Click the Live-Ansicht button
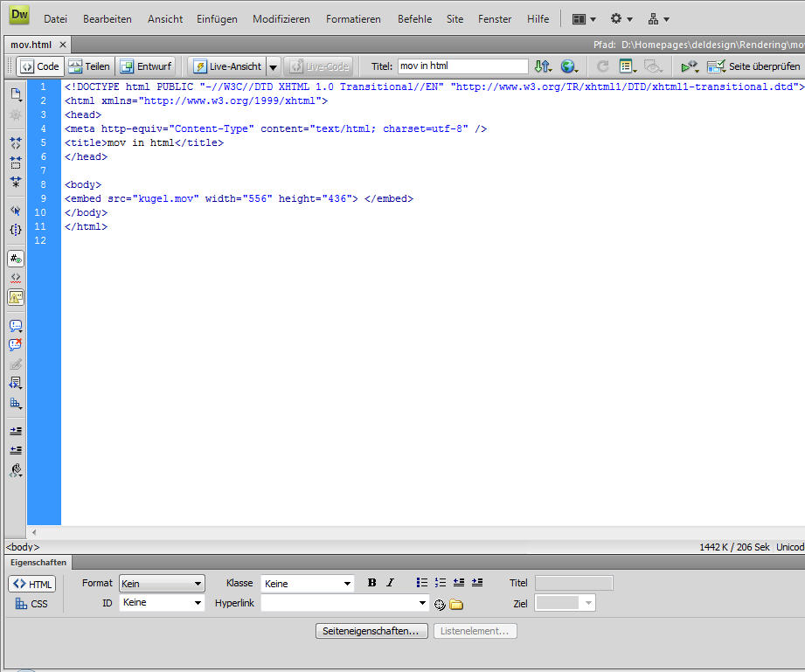This screenshot has width=805, height=672. pyautogui.click(x=227, y=66)
